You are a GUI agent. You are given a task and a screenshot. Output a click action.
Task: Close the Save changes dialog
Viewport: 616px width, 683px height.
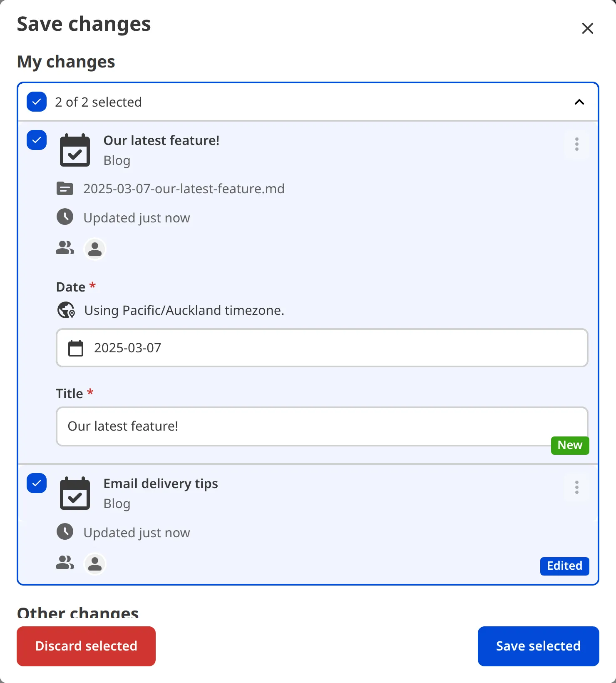click(x=587, y=28)
